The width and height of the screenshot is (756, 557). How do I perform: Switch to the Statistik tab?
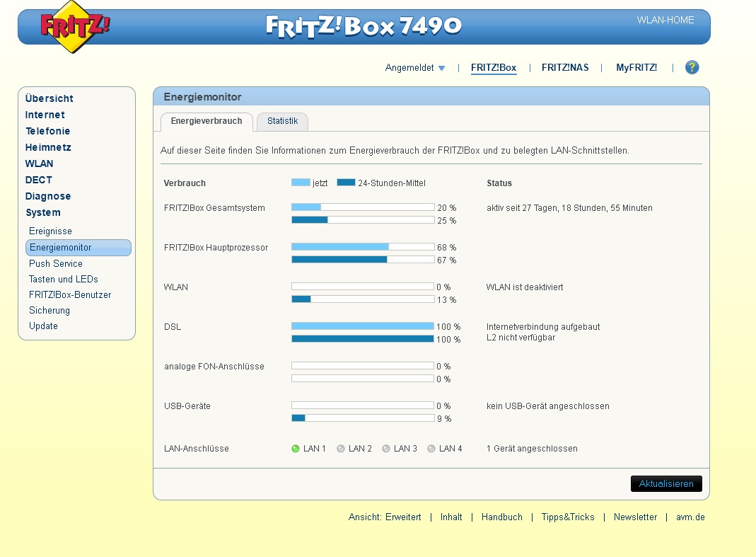pos(283,121)
